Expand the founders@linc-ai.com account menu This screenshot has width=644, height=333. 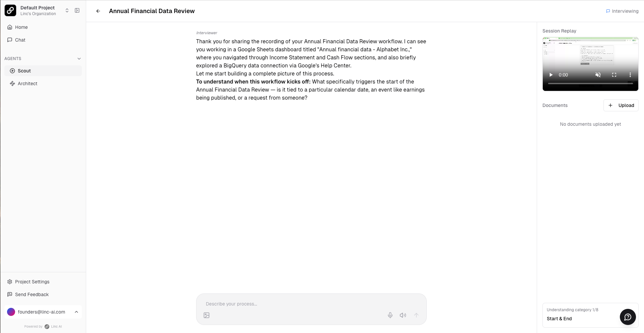click(76, 312)
